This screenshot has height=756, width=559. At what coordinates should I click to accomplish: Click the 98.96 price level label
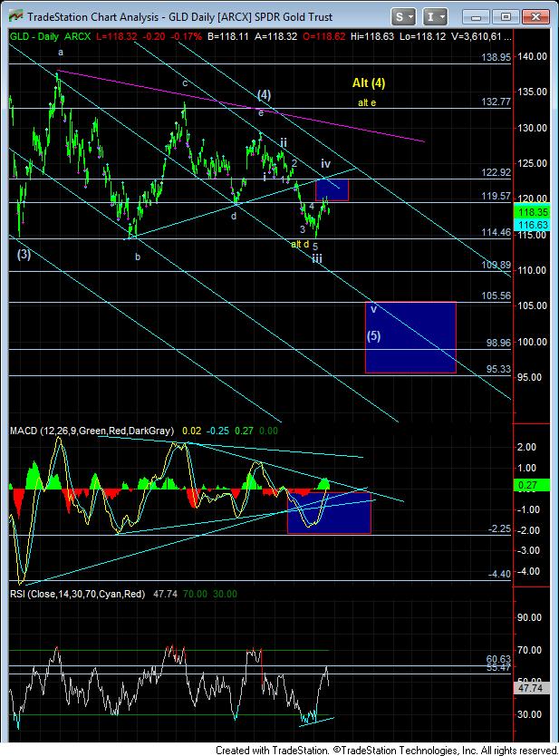[498, 343]
